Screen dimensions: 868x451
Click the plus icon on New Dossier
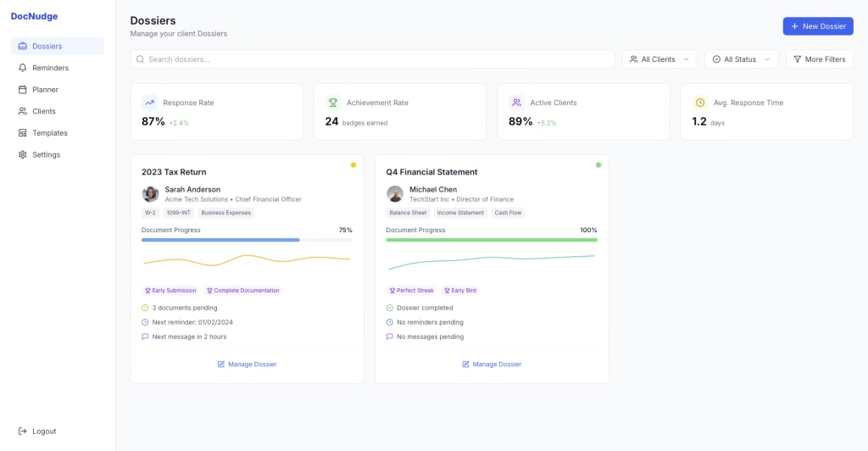(x=794, y=26)
